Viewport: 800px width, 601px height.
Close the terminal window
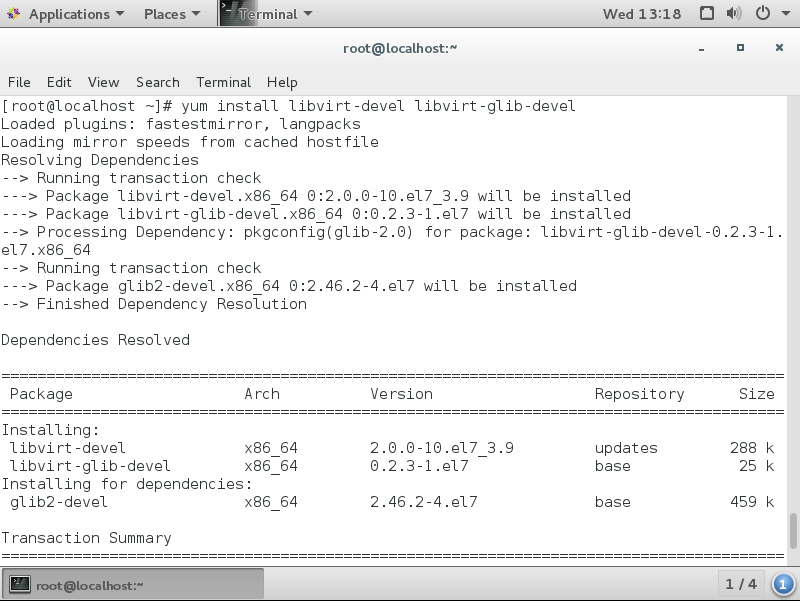point(779,47)
